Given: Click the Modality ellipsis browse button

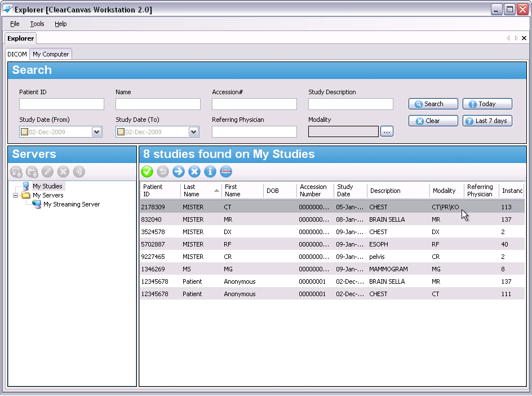Looking at the screenshot, I should tap(387, 131).
